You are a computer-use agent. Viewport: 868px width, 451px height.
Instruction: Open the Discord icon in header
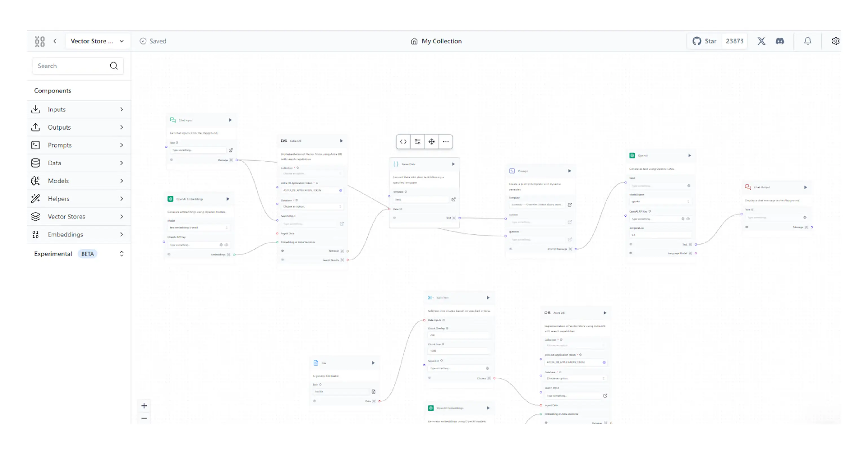pos(780,41)
